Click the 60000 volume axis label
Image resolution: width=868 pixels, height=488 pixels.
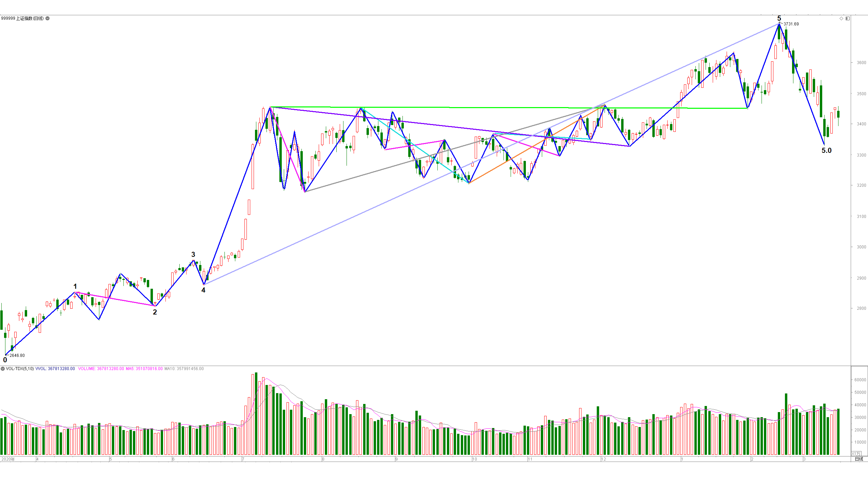tap(860, 380)
